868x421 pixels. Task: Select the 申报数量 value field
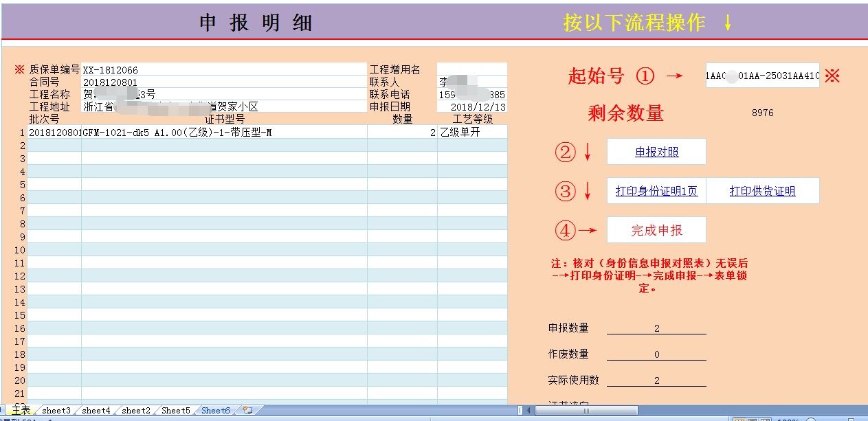656,328
